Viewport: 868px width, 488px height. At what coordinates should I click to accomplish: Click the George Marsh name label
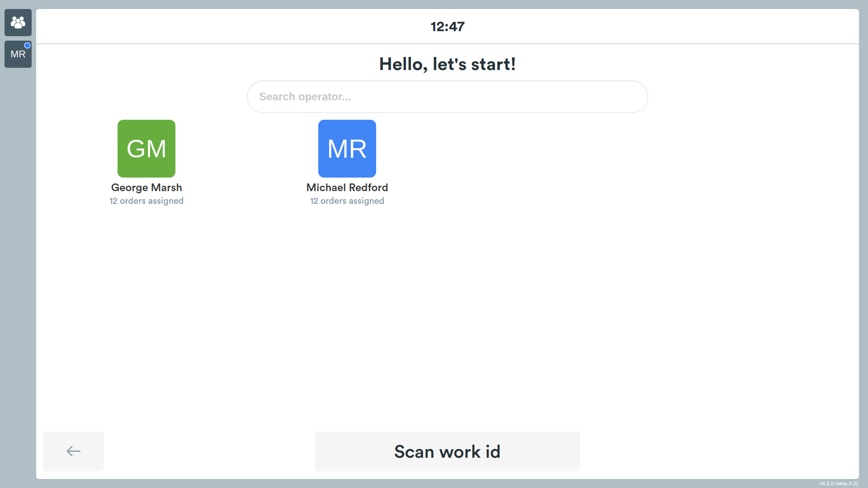(x=146, y=188)
